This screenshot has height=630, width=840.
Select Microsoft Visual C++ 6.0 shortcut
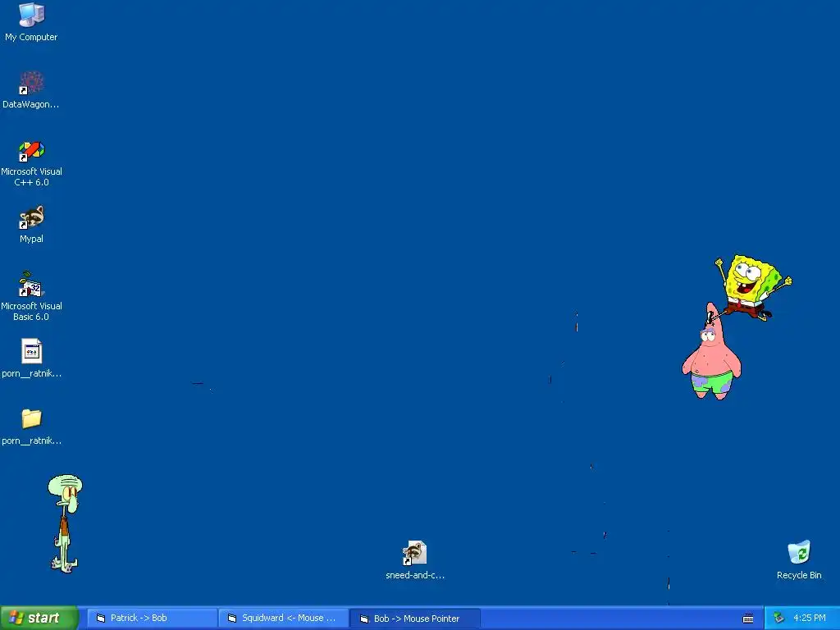pos(32,151)
